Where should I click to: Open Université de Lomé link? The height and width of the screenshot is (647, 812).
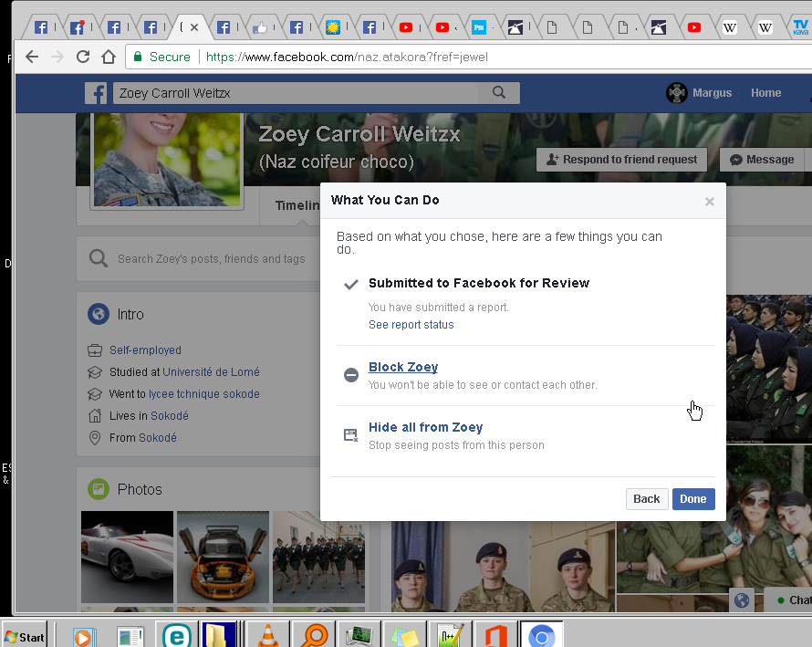click(x=211, y=372)
